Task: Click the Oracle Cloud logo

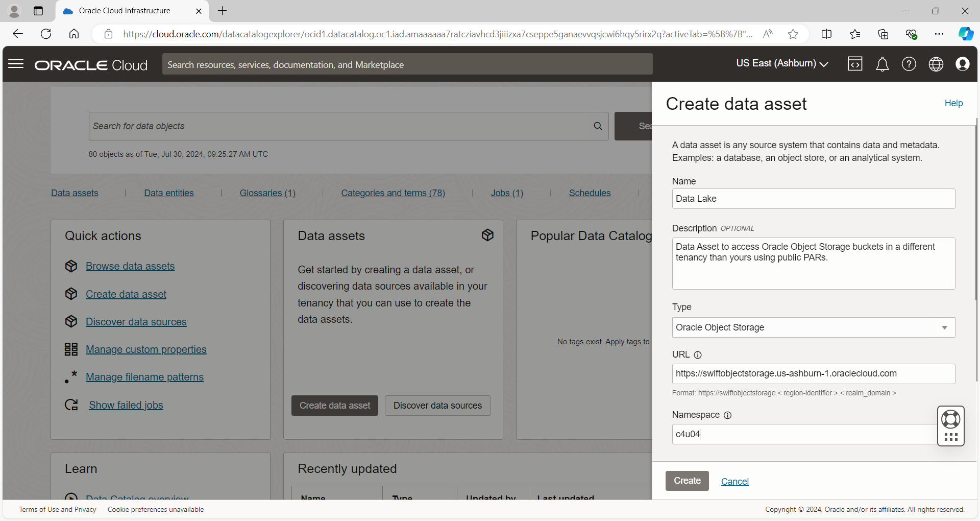Action: 91,65
